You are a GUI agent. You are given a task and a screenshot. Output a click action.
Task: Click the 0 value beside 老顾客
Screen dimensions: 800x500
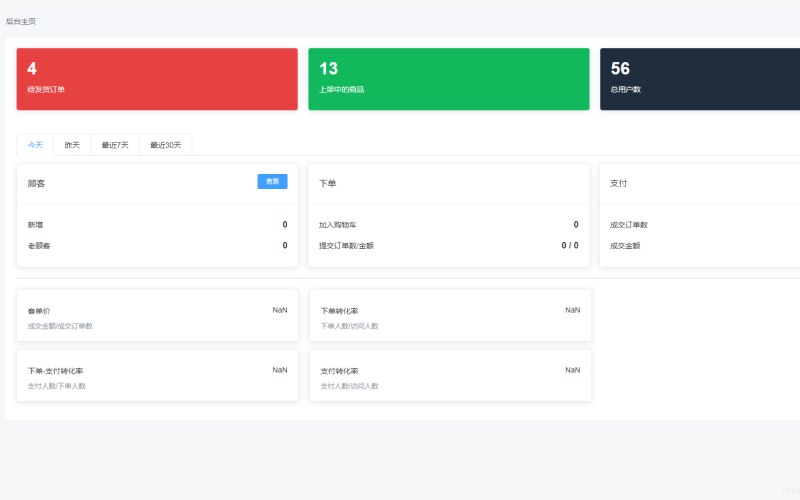coord(285,245)
